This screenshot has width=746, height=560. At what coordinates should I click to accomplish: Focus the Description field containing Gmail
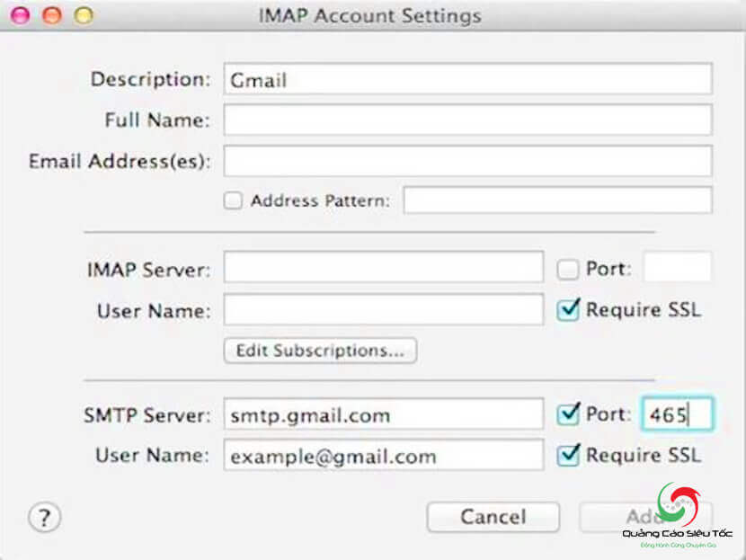[467, 79]
